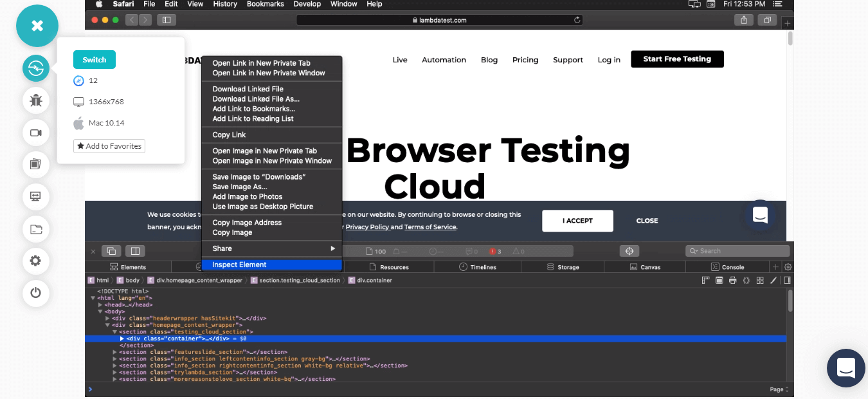
Task: Select Inspect Element from context menu
Action: (239, 264)
